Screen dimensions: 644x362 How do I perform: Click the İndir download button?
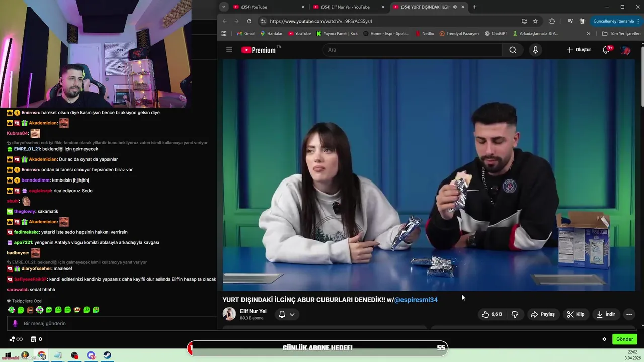click(x=606, y=314)
